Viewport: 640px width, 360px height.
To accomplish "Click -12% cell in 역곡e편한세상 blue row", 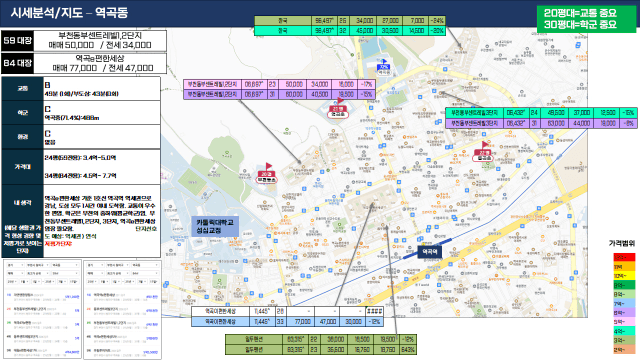I will click(374, 322).
